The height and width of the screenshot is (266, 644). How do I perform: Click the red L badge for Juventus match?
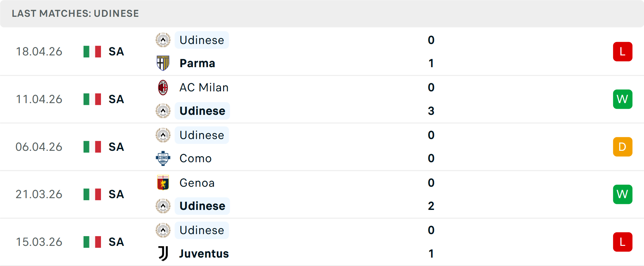tap(623, 242)
